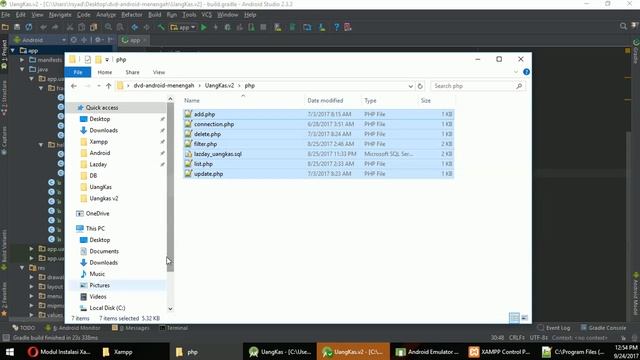The image size is (640, 360).
Task: Click the Search php input field
Action: (x=473, y=86)
